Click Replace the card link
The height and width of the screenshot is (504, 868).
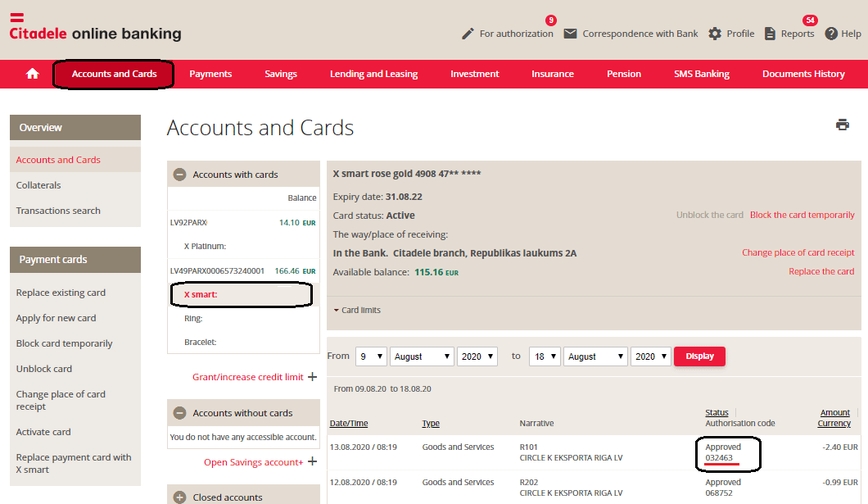pyautogui.click(x=821, y=271)
